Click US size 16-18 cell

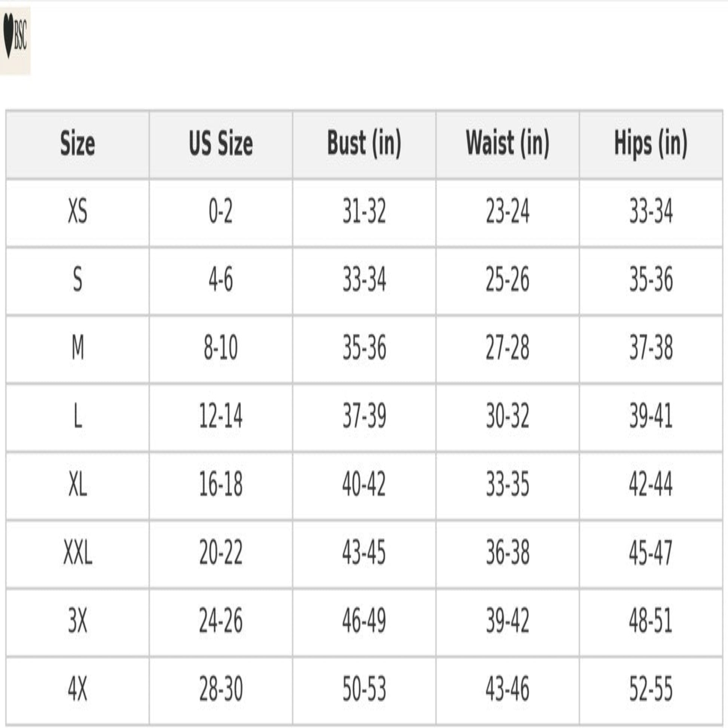(221, 484)
